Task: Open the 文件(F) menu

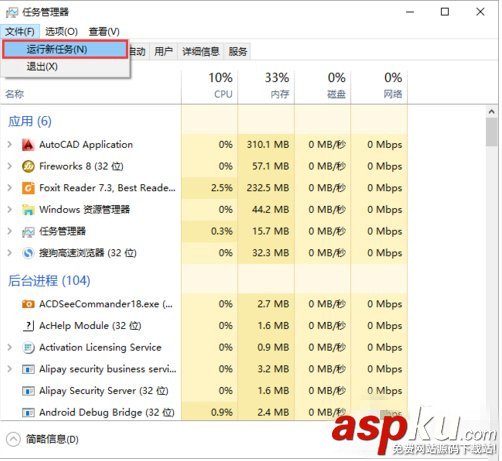Action: 20,32
